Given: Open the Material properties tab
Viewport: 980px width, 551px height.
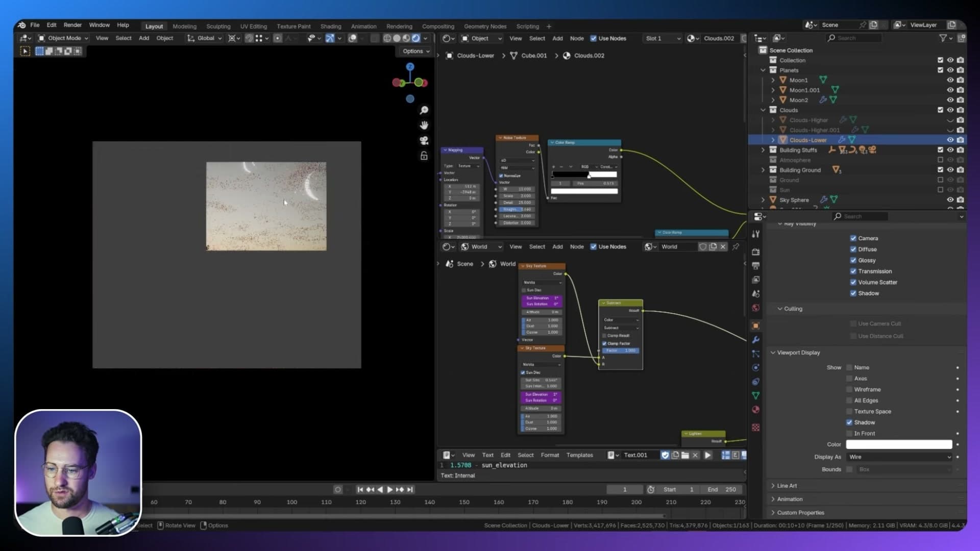Looking at the screenshot, I should tap(756, 409).
